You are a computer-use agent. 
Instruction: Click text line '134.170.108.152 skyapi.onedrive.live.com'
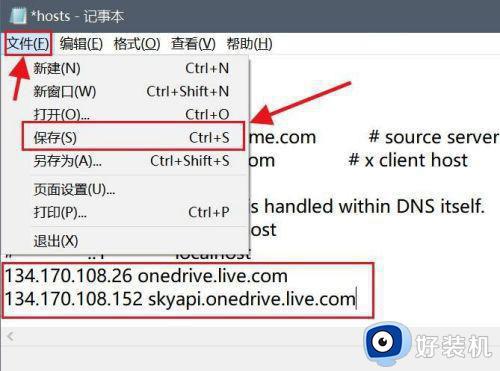click(180, 299)
